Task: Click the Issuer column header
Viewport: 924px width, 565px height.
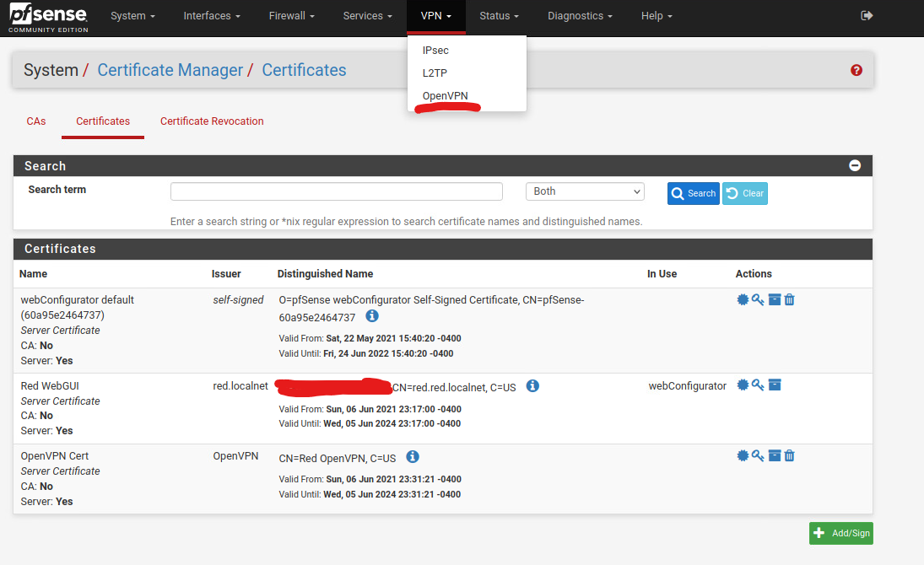Action: tap(226, 274)
